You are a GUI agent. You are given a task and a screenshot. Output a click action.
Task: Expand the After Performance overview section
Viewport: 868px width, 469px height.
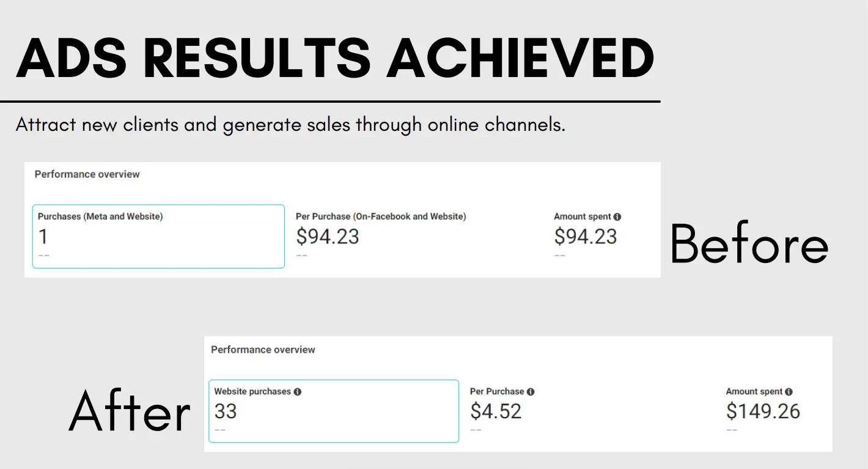[263, 350]
